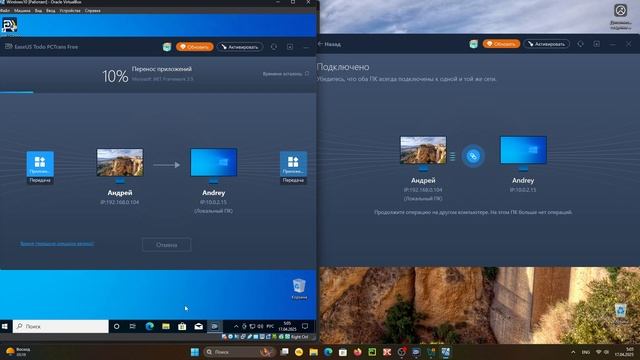
Task: Open the host desktop Recycle Bin
Action: 620,313
